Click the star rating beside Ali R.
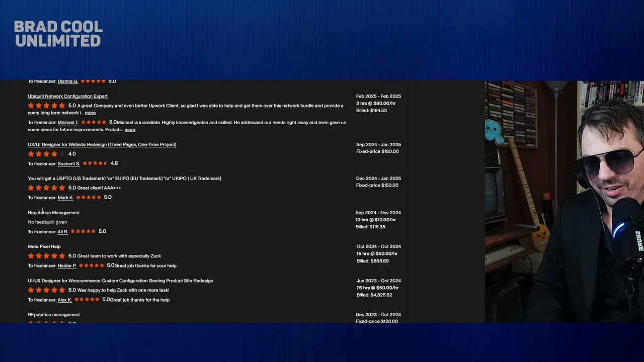The image size is (644, 362). click(x=83, y=231)
